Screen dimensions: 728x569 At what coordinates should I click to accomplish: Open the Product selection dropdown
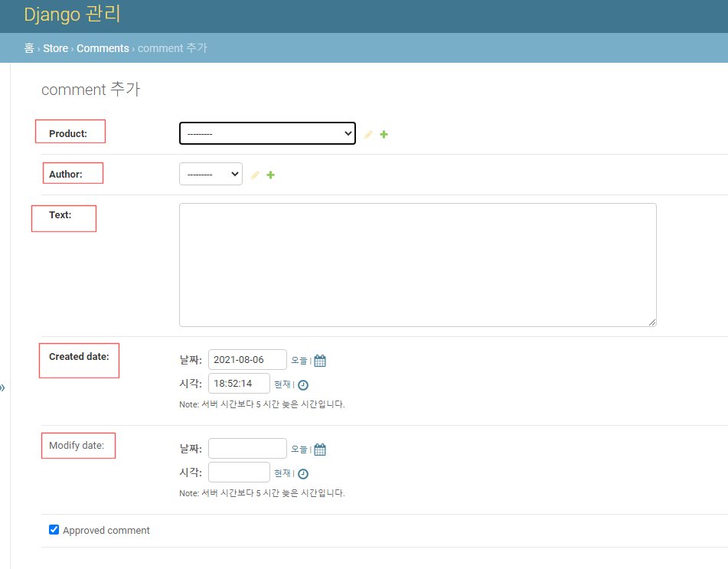266,132
